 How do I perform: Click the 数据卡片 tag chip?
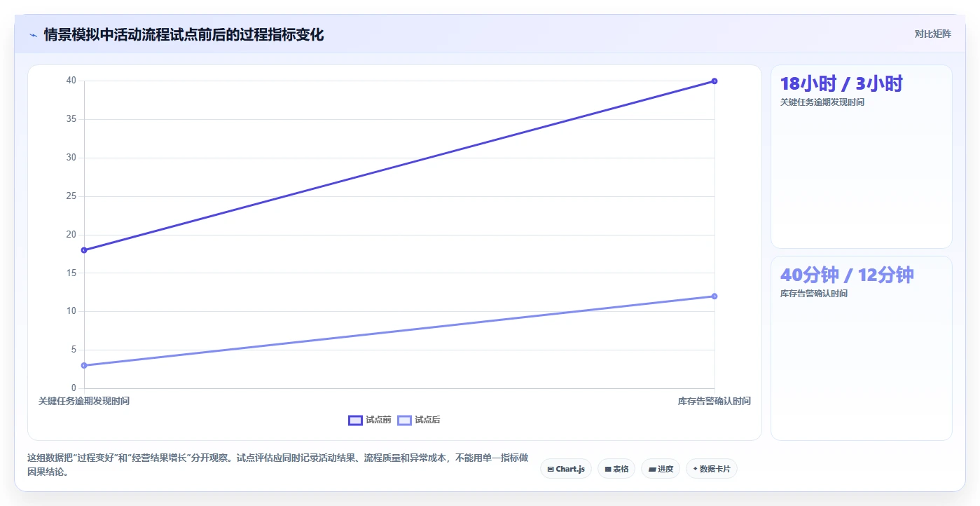click(712, 469)
